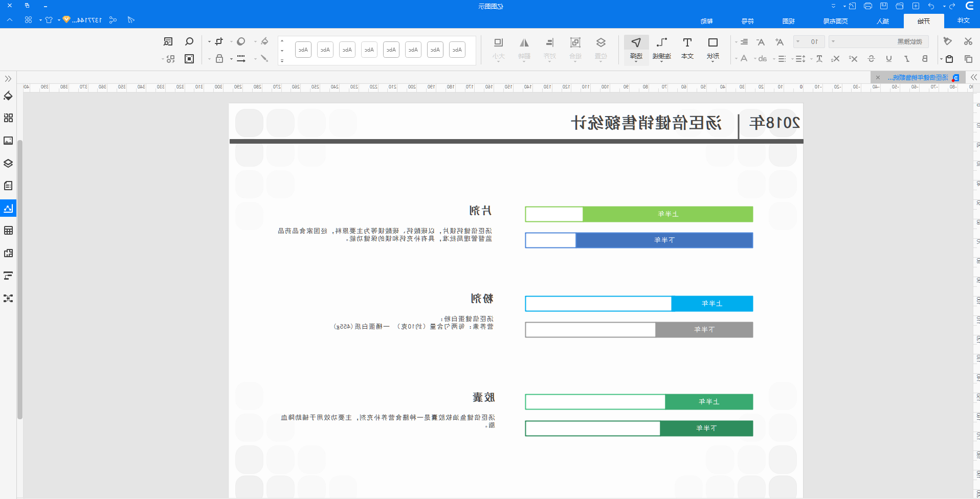Open the image panel in sidebar
Viewport: 980px width, 499px height.
[8, 141]
